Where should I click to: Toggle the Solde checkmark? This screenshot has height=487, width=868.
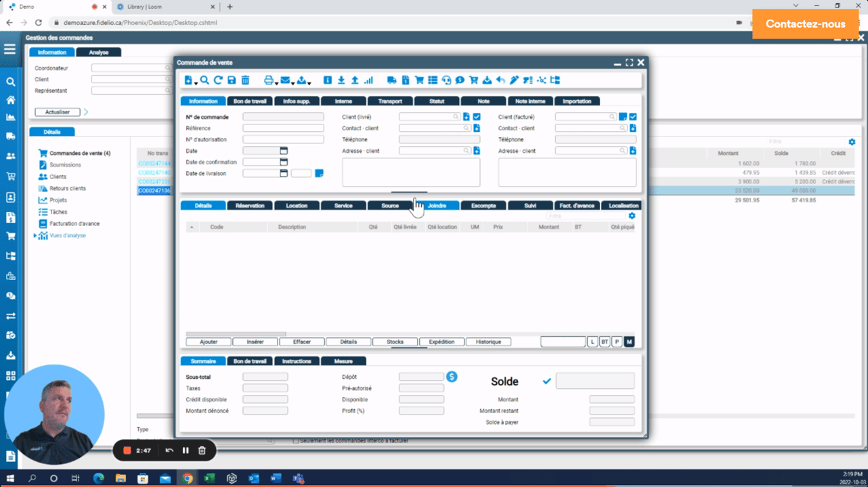coord(547,381)
